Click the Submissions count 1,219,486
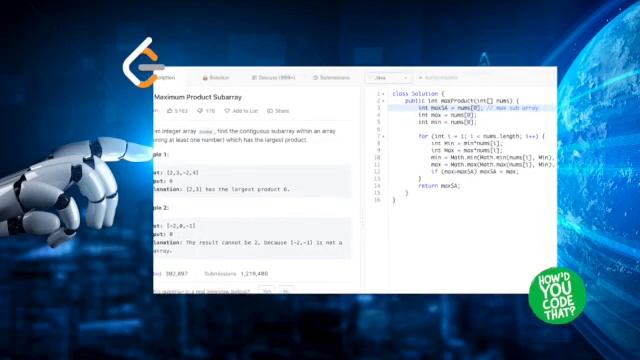The image size is (640, 360). [x=254, y=273]
